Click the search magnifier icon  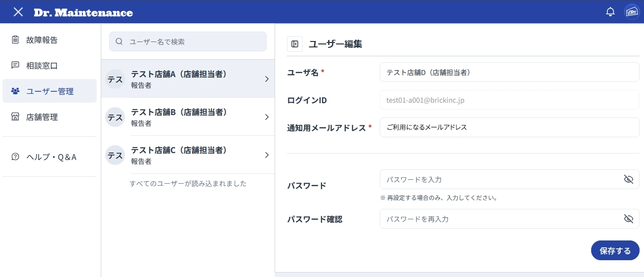click(119, 42)
